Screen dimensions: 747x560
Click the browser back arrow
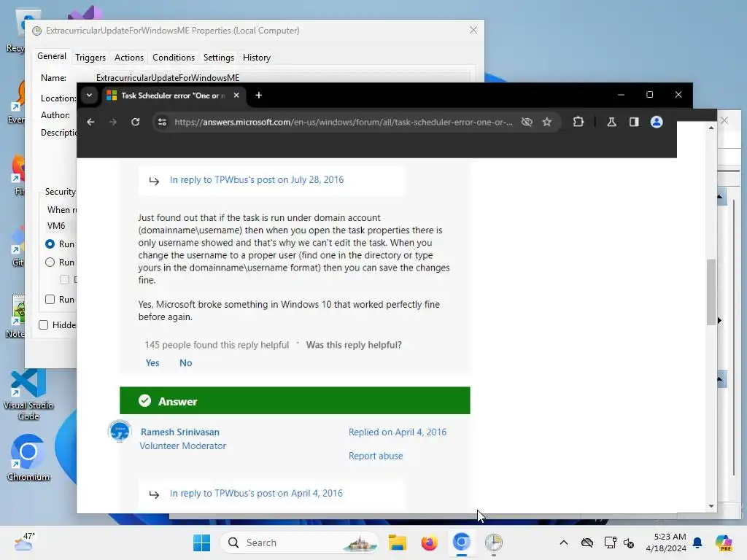pyautogui.click(x=90, y=122)
